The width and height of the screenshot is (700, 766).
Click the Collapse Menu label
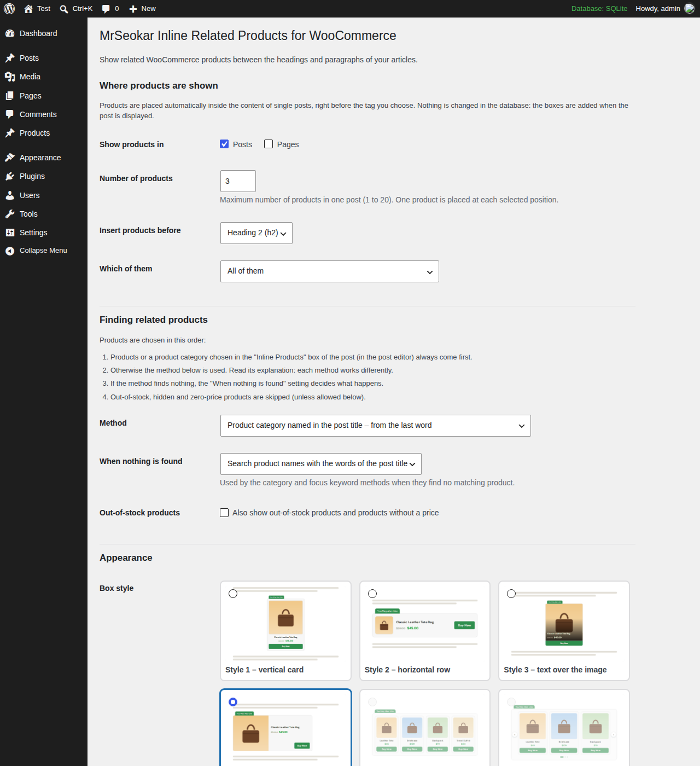coord(43,251)
